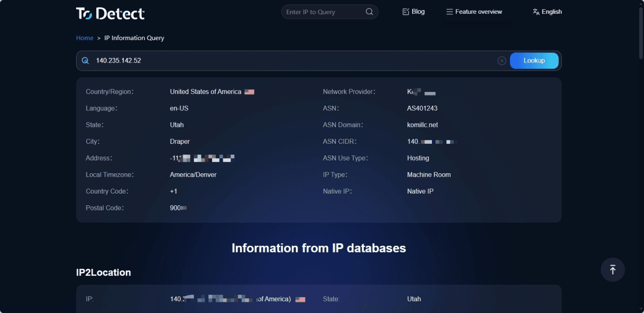Click the language translate icon
This screenshot has height=313, width=644.
pos(536,12)
